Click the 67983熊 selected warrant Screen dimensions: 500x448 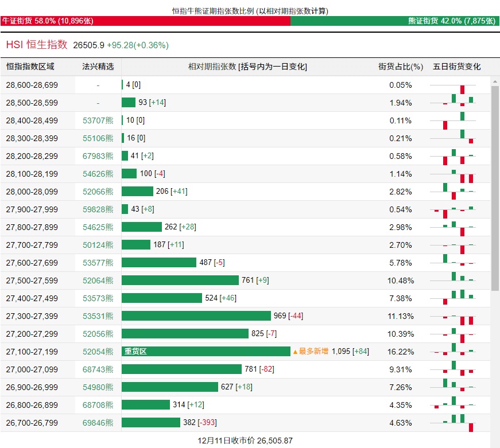pos(98,156)
